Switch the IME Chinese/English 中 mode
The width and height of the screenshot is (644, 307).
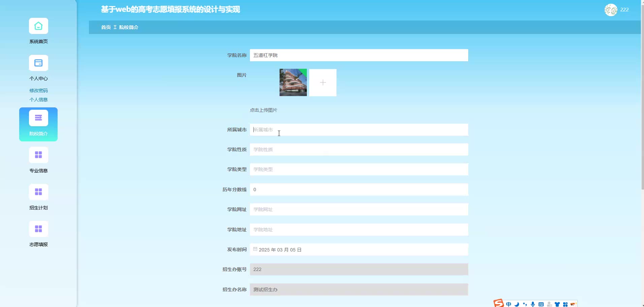point(509,304)
